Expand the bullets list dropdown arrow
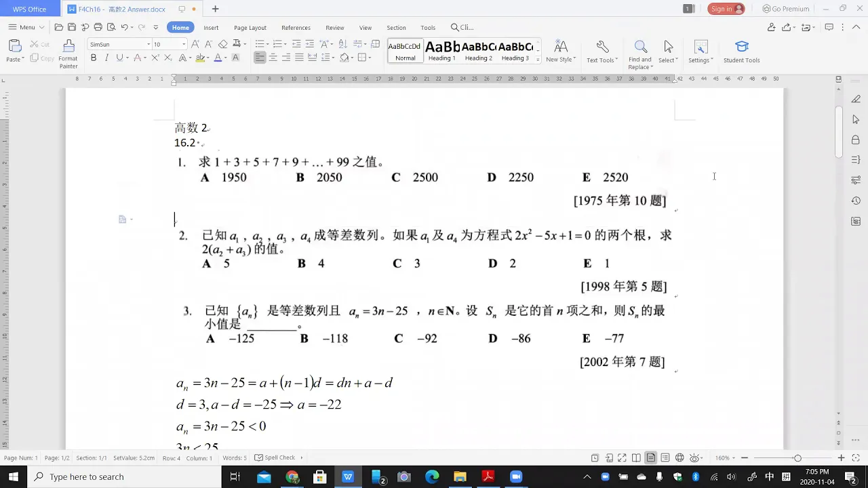The width and height of the screenshot is (868, 488). [269, 44]
